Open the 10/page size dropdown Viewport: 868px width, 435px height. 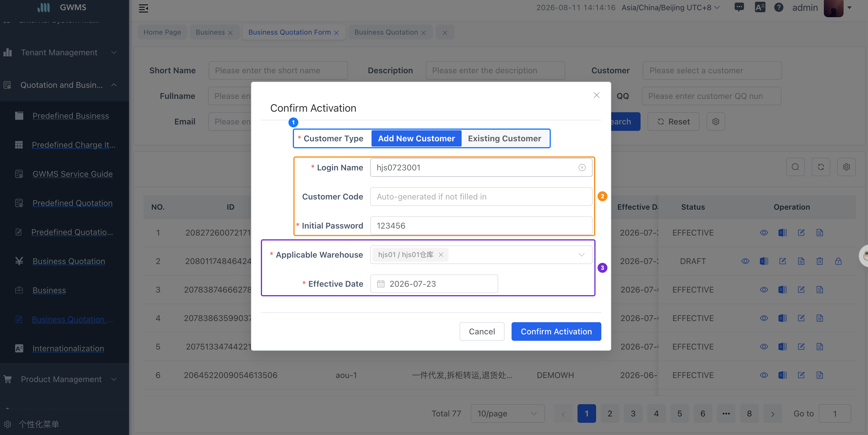coord(507,413)
